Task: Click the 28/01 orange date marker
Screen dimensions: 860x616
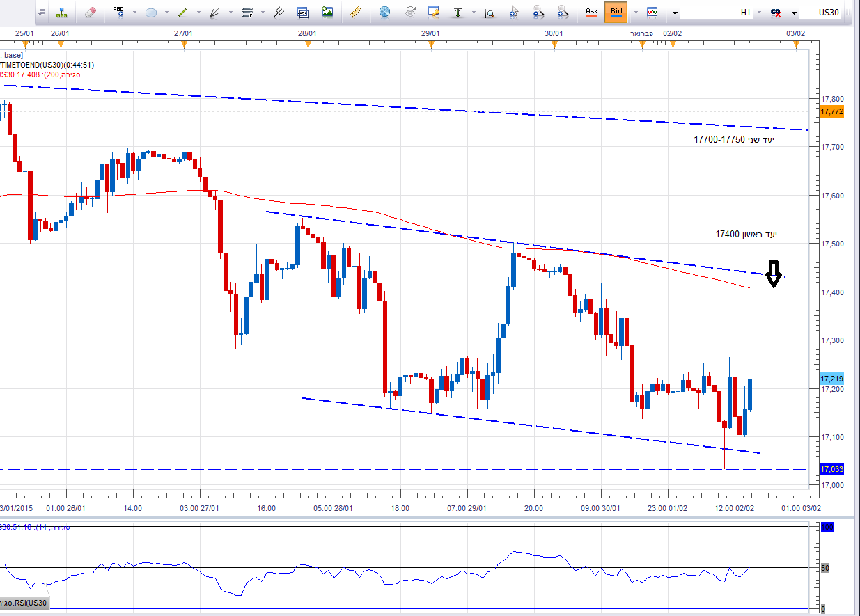Action: point(308,44)
